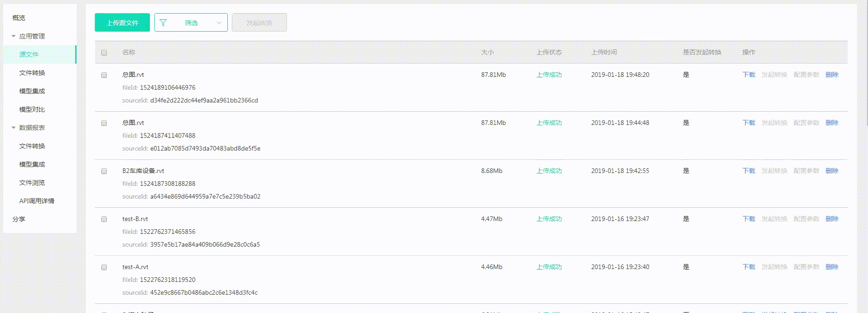The image size is (868, 313).
Task: Go to 模型集成 under 应用管理
Action: pyautogui.click(x=32, y=91)
